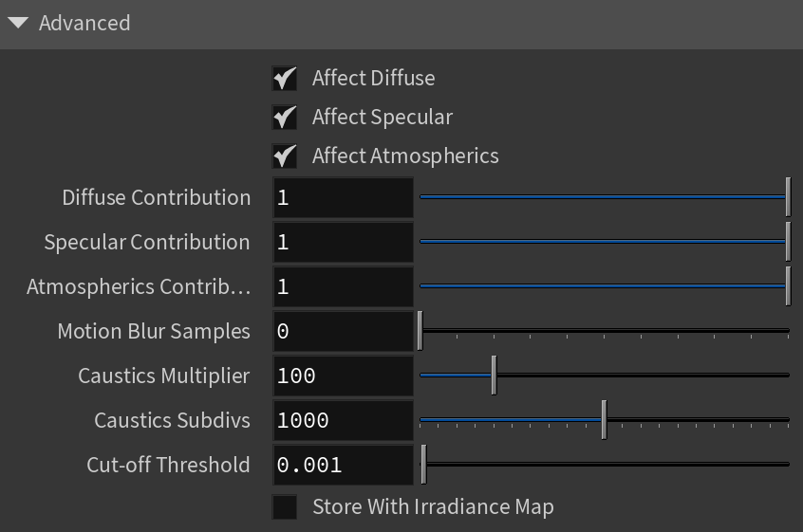803x532 pixels.
Task: Click the Specular Contribution slider handle
Action: tap(788, 242)
